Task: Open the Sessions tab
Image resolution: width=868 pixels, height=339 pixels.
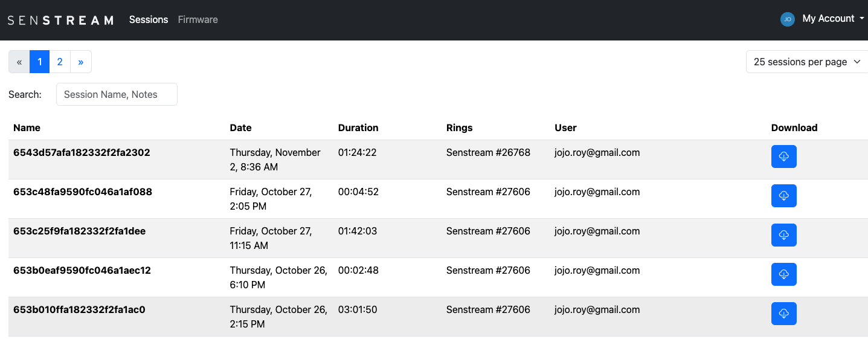Action: tap(149, 19)
